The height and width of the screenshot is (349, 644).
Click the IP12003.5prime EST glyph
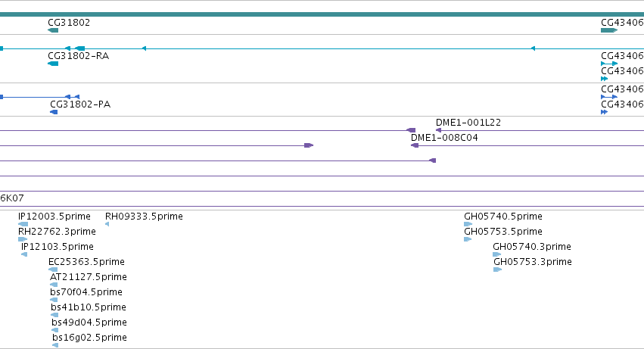[23, 224]
